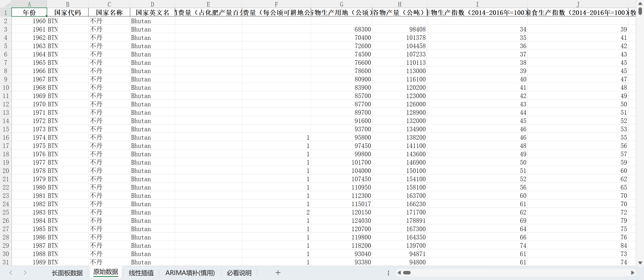The width and height of the screenshot is (644, 280).
Task: Click horizontal scrollbar right arrow
Action: pyautogui.click(x=632, y=273)
